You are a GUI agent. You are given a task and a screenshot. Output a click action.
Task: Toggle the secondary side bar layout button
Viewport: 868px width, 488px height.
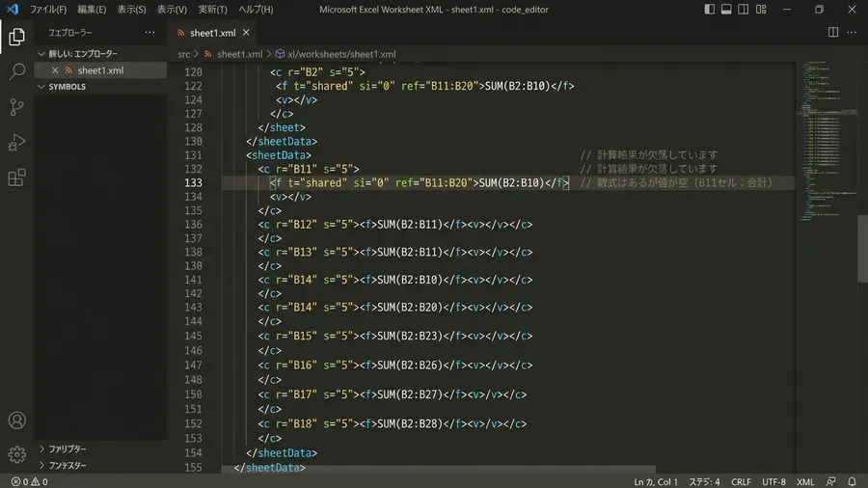[x=744, y=10]
